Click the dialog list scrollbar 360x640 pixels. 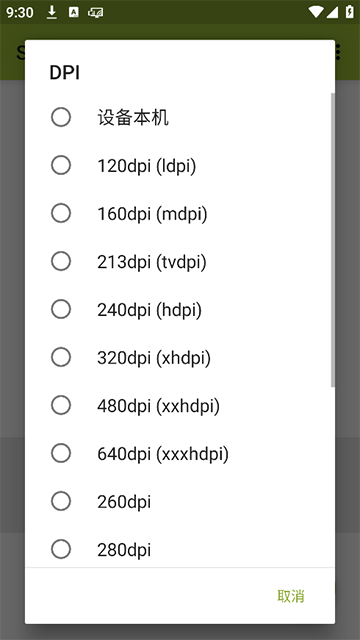point(333,240)
